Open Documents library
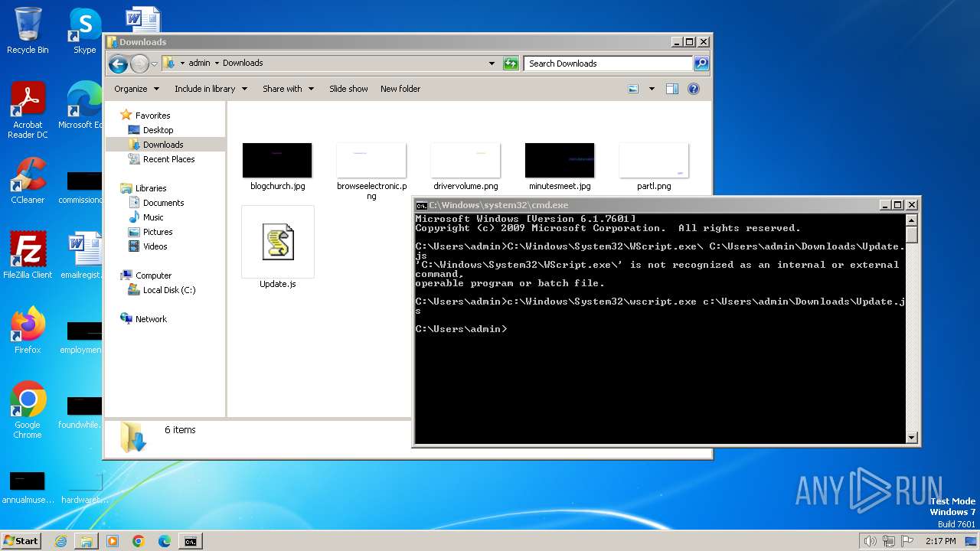The height and width of the screenshot is (551, 980). [163, 203]
